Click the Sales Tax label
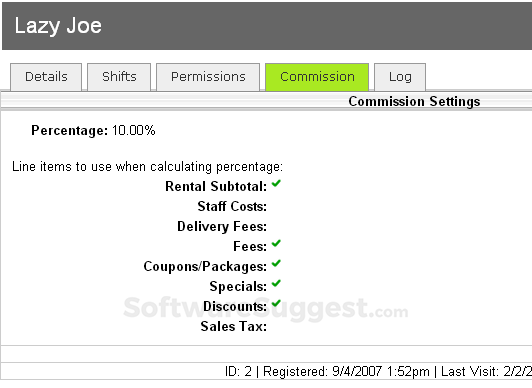 click(233, 326)
